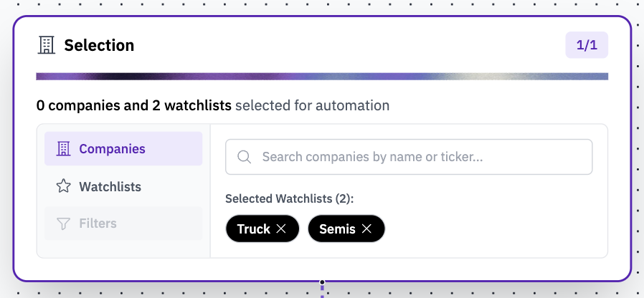Click the Selection card title

pyautogui.click(x=99, y=45)
